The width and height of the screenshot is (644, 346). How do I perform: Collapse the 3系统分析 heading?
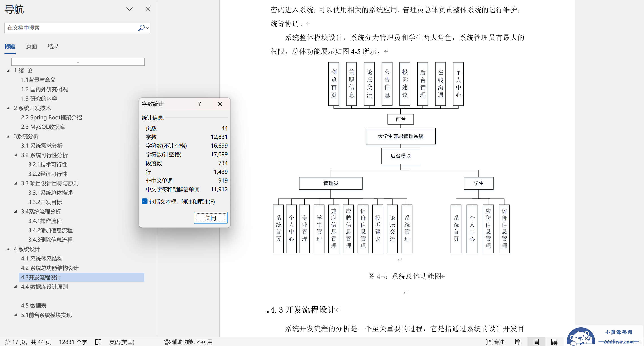pos(8,136)
